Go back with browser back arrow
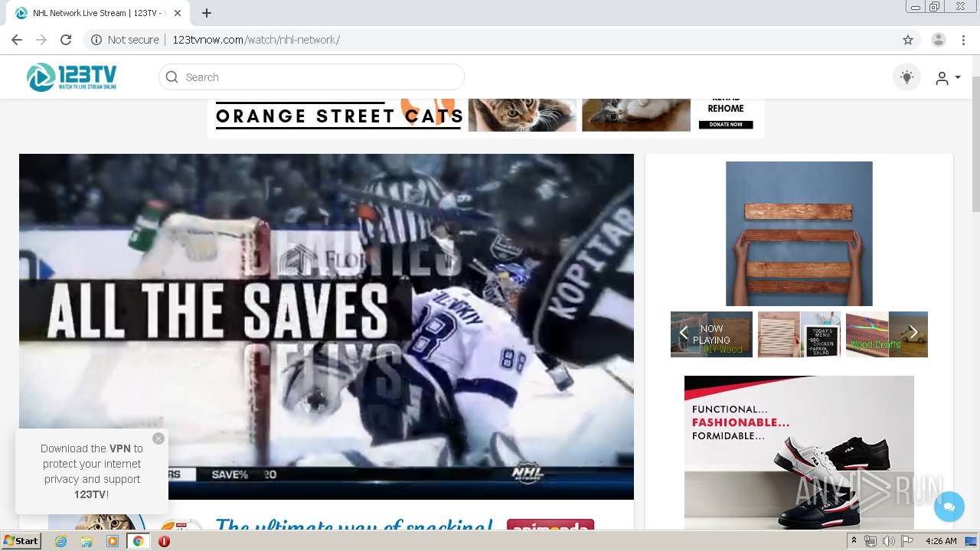The height and width of the screenshot is (551, 980). point(17,40)
